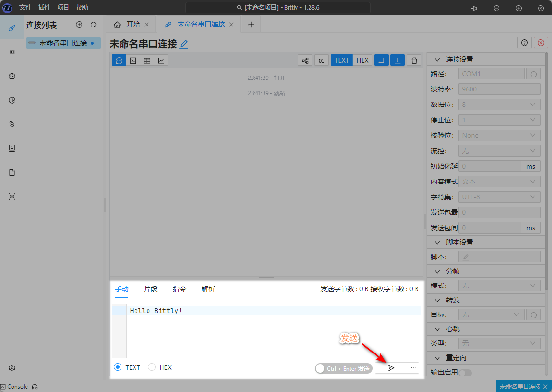This screenshot has height=392, width=552.
Task: Click the HEX display mode button
Action: pyautogui.click(x=363, y=60)
